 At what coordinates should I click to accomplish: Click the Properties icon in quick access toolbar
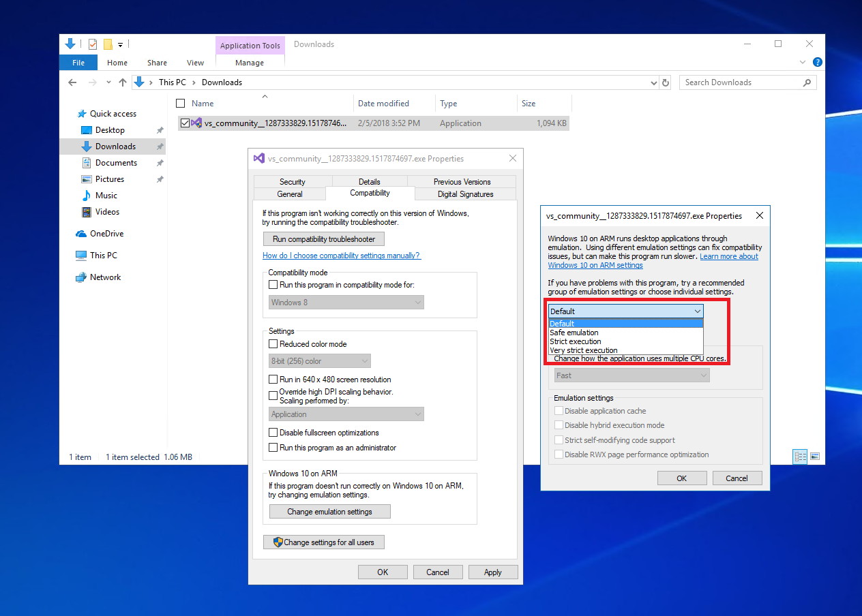[x=93, y=44]
